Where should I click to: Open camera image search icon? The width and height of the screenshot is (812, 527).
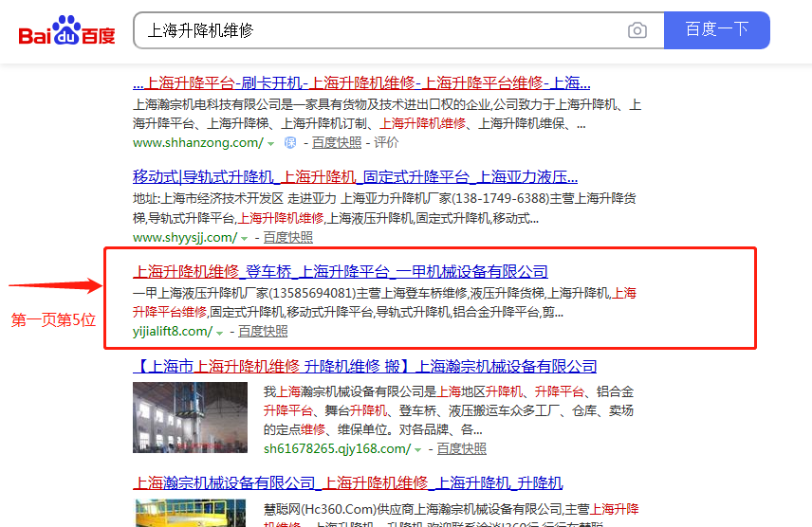coord(637,30)
